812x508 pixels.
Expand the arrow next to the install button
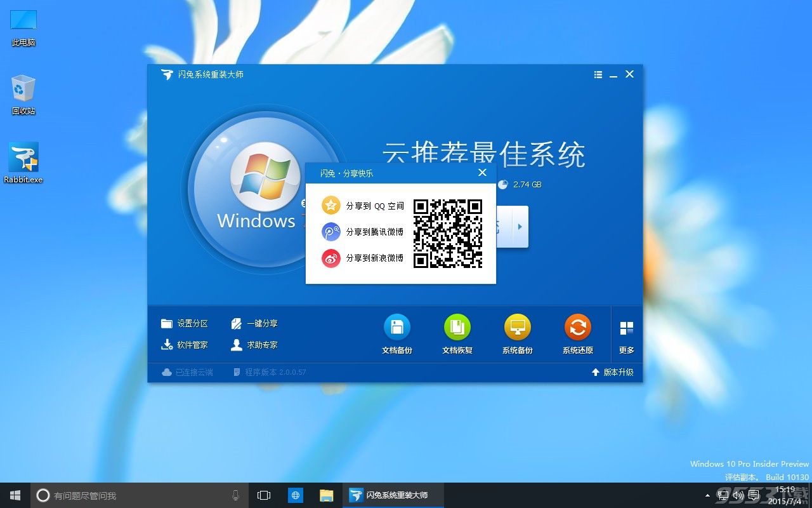click(520, 227)
